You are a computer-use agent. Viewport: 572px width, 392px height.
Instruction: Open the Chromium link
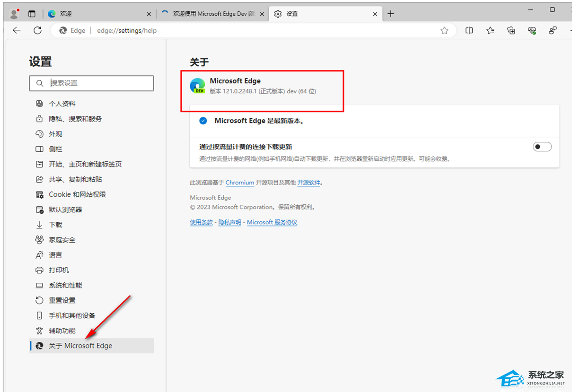pyautogui.click(x=240, y=183)
